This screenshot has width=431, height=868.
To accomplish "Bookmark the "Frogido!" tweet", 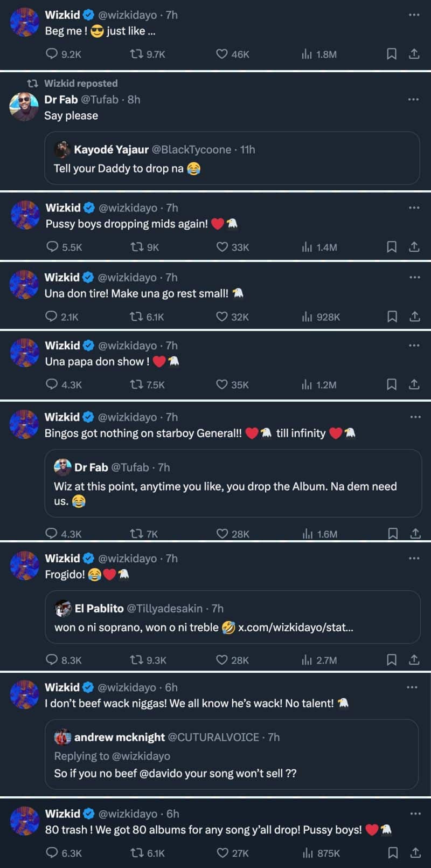I will 392,660.
